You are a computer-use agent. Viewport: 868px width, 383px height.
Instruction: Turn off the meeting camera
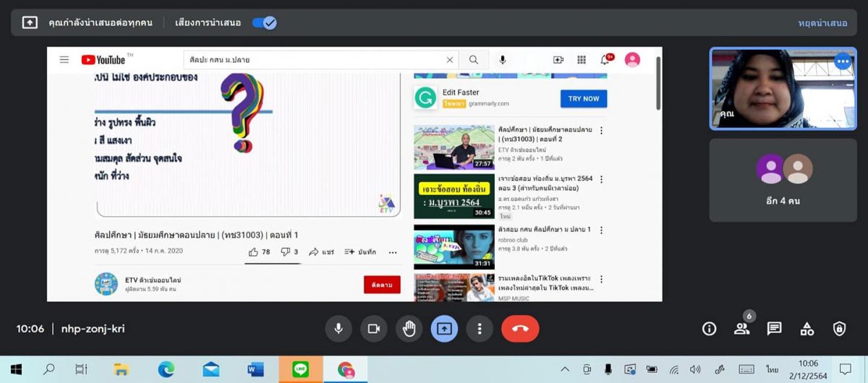373,329
